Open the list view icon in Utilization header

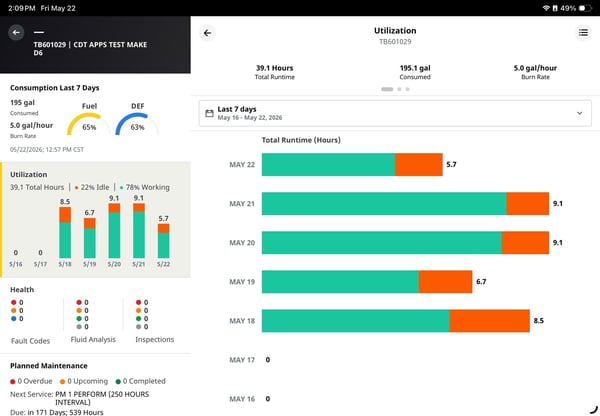[x=583, y=33]
